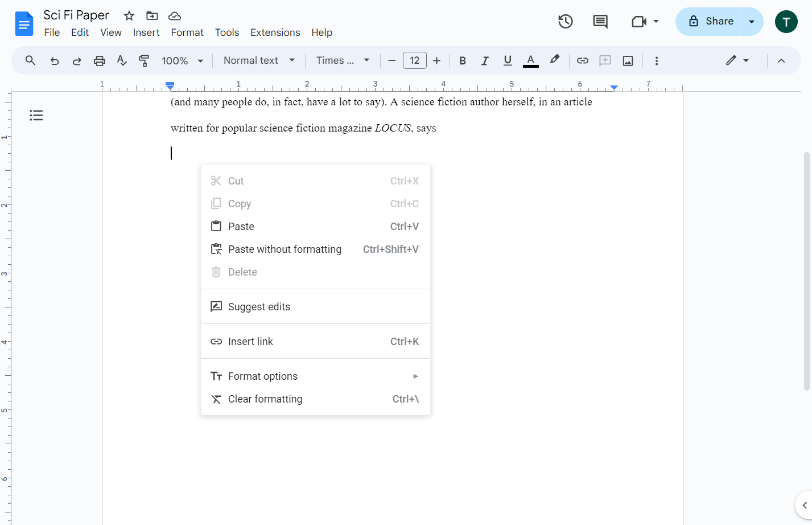
Task: Select Paste without formatting
Action: pyautogui.click(x=315, y=249)
